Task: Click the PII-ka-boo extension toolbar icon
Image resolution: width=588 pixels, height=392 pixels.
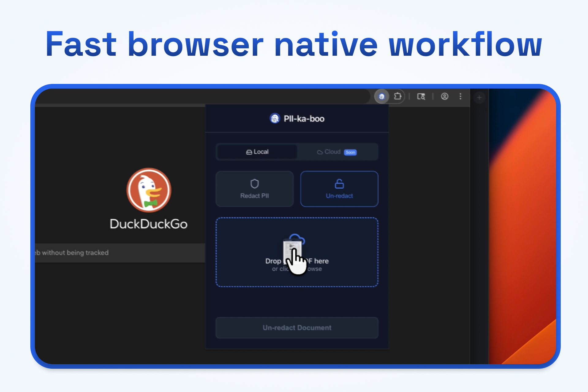Action: tap(382, 96)
